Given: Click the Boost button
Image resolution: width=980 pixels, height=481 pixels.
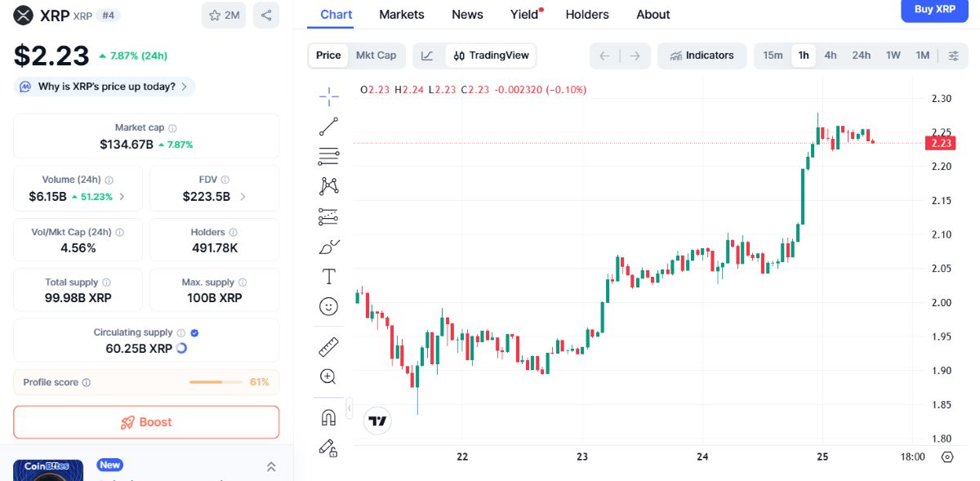Looking at the screenshot, I should (146, 422).
